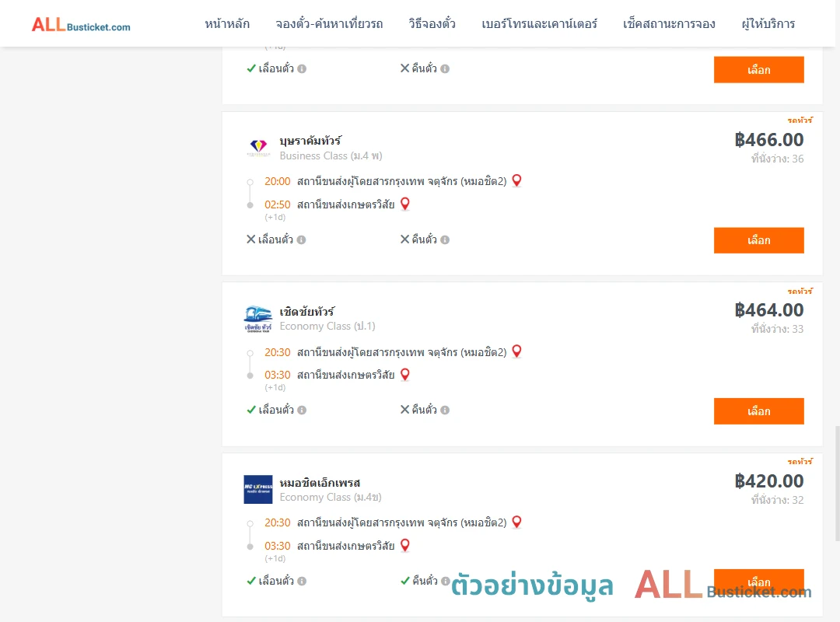Click เชิดชัยทัวร์ bus logo
The width and height of the screenshot is (840, 622).
tap(258, 319)
